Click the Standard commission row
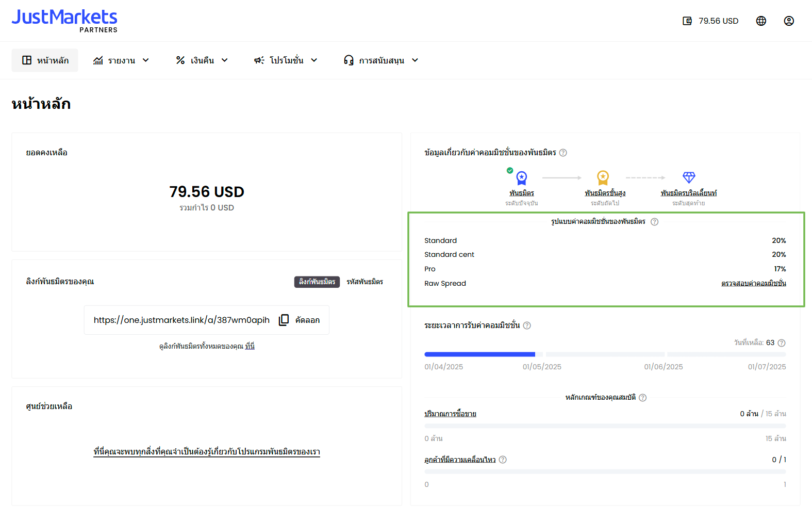Screen dimensions: 812x522 tap(605, 240)
